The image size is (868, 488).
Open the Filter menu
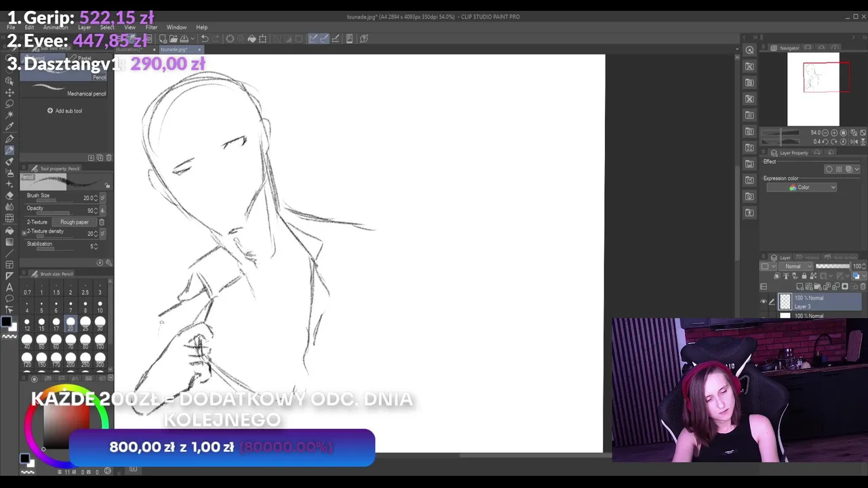(151, 28)
